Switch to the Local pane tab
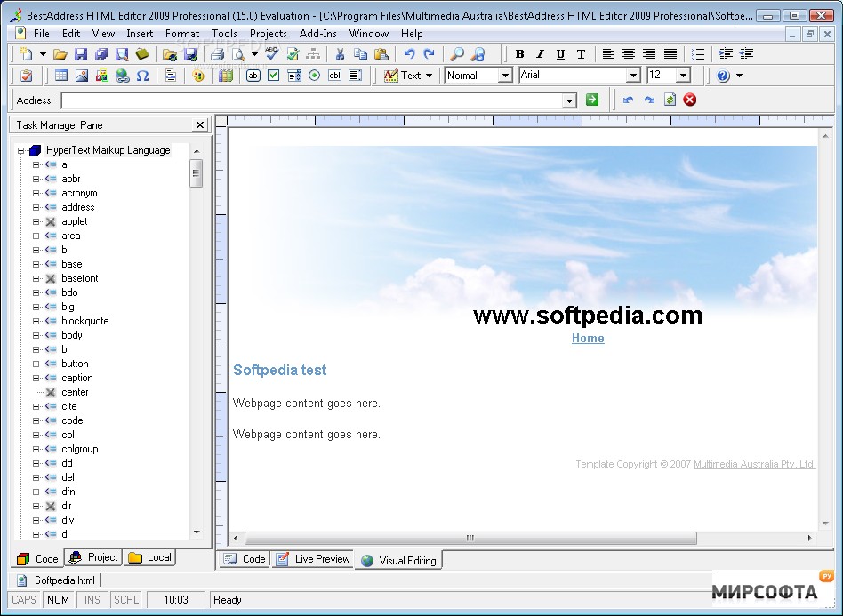This screenshot has width=843, height=616. tap(150, 557)
